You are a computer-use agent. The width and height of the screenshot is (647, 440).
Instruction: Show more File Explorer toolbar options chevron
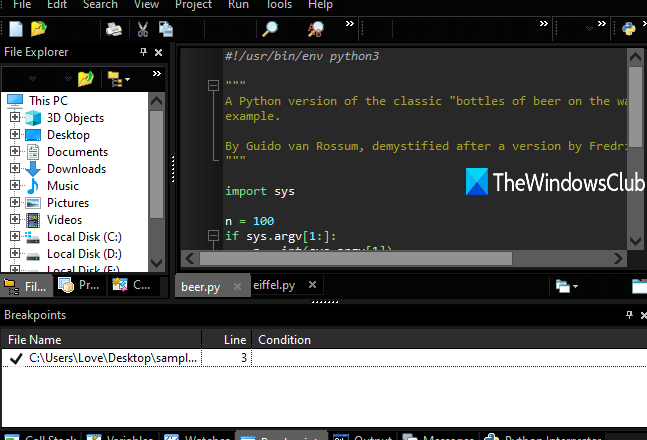(156, 73)
